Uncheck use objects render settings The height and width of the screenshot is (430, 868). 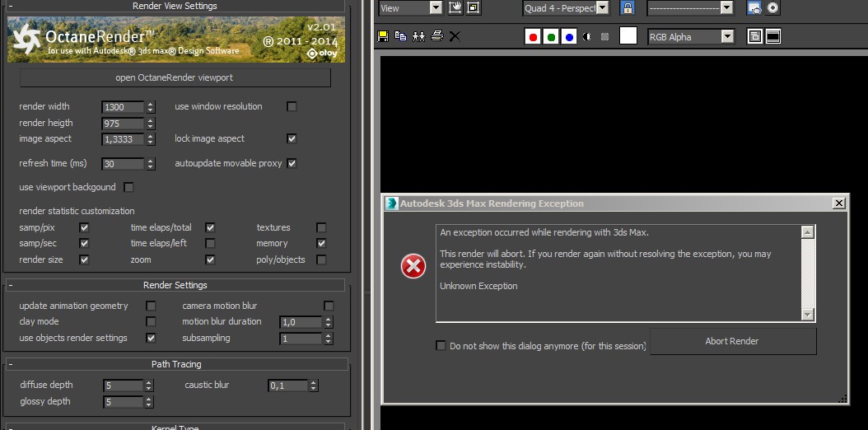click(151, 338)
